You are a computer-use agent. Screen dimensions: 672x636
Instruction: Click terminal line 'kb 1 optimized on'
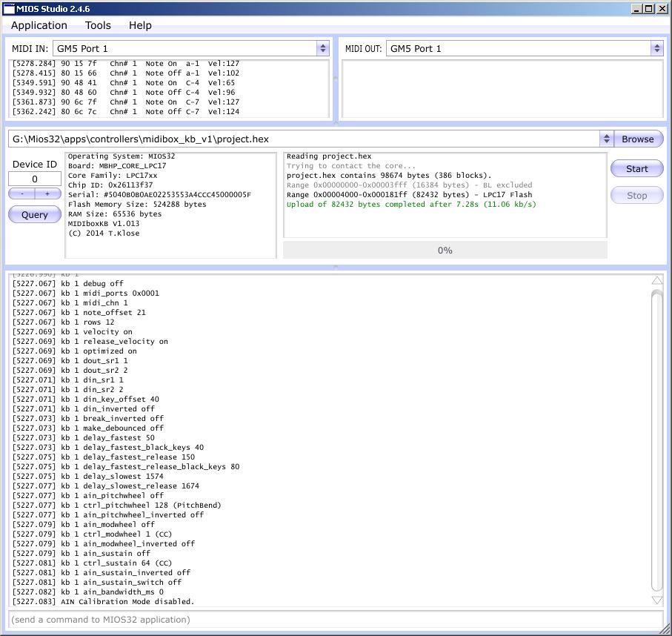[74, 351]
